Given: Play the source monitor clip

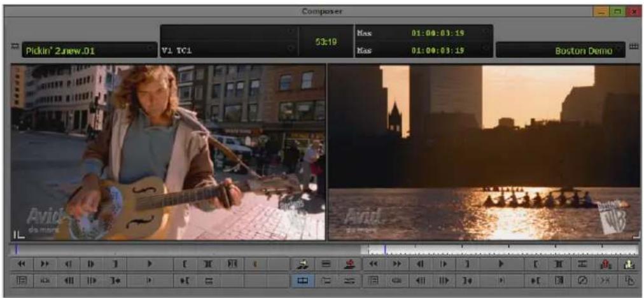Looking at the screenshot, I should 150,264.
